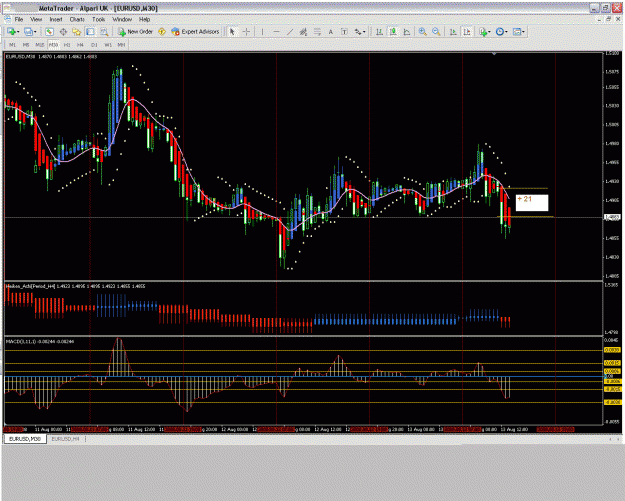Image resolution: width=625 pixels, height=501 pixels.
Task: Select the Horizontal Line drawing tool
Action: (x=276, y=31)
